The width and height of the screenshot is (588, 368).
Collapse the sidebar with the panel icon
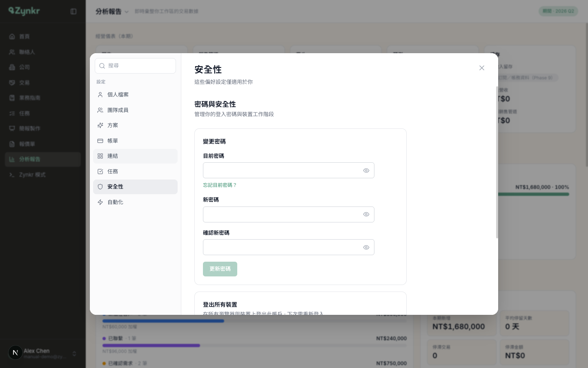click(73, 11)
